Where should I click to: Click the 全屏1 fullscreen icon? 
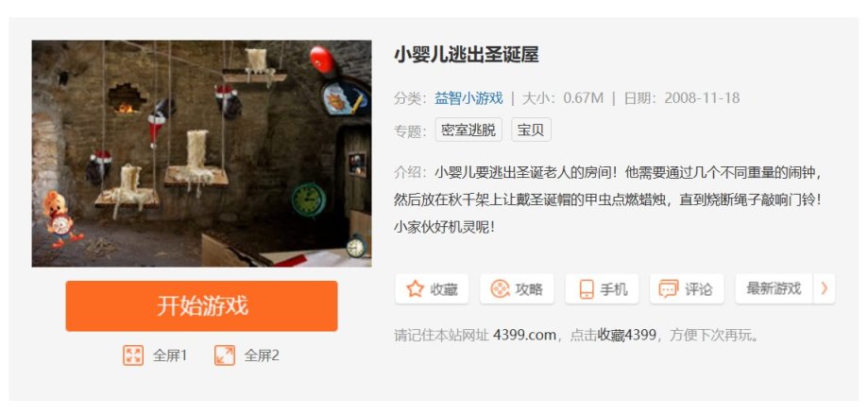tap(133, 356)
